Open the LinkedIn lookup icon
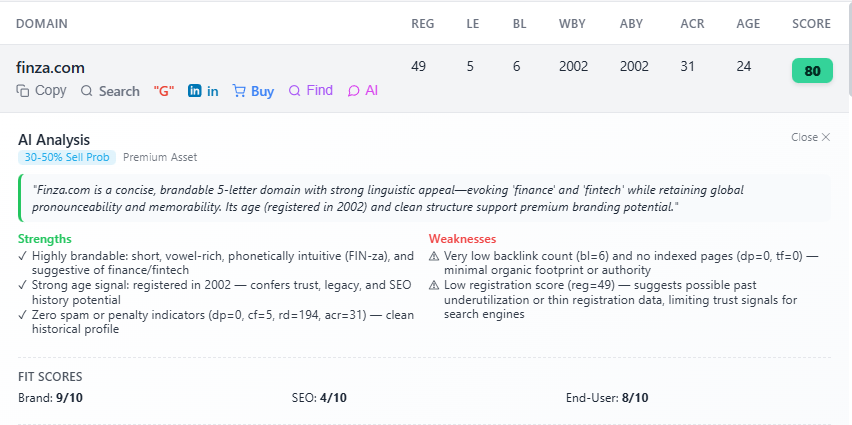 [x=194, y=91]
